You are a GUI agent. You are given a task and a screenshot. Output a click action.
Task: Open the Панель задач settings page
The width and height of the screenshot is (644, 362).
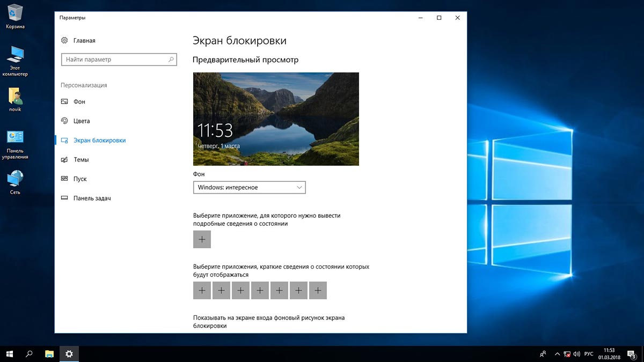[92, 198]
